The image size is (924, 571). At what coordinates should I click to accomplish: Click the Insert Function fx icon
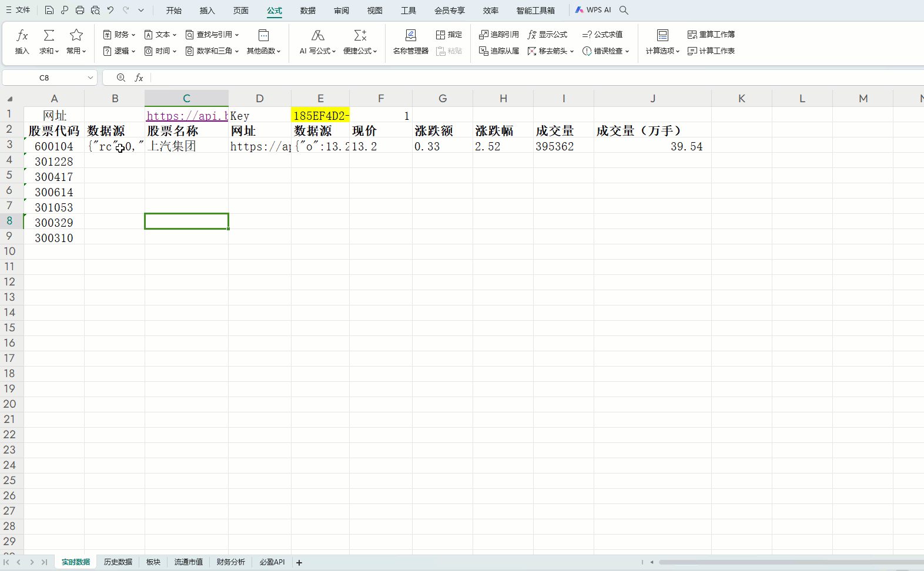point(22,36)
